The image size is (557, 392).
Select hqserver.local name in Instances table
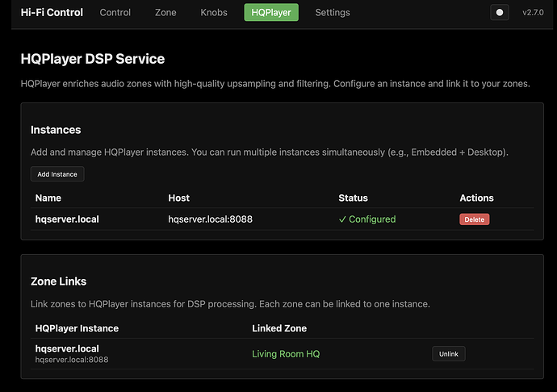(x=67, y=219)
